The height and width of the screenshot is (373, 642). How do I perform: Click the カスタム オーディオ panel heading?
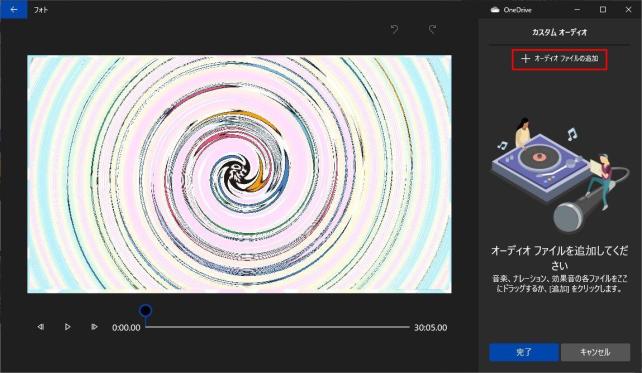[559, 32]
